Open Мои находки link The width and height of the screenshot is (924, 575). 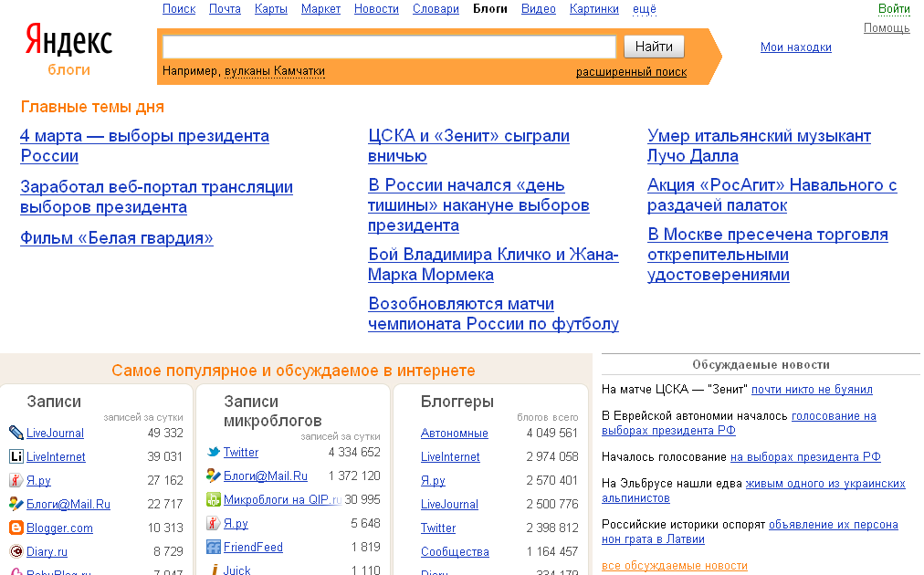click(796, 47)
